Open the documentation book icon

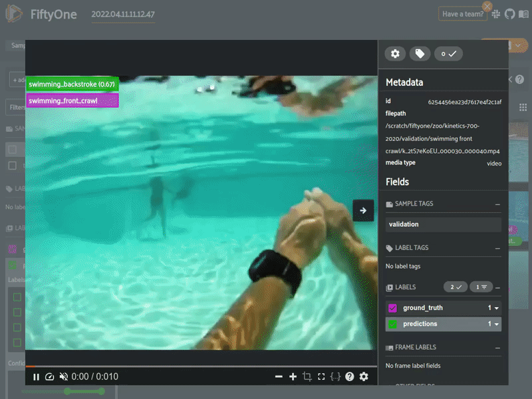523,14
